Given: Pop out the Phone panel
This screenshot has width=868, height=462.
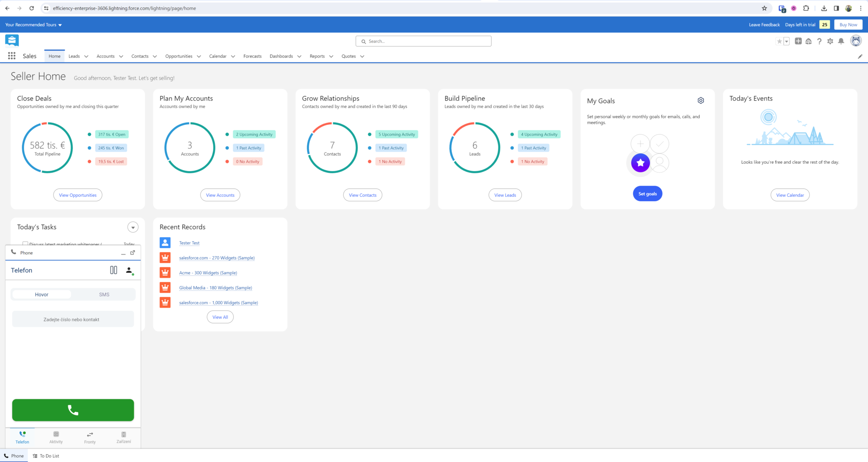Looking at the screenshot, I should 133,252.
